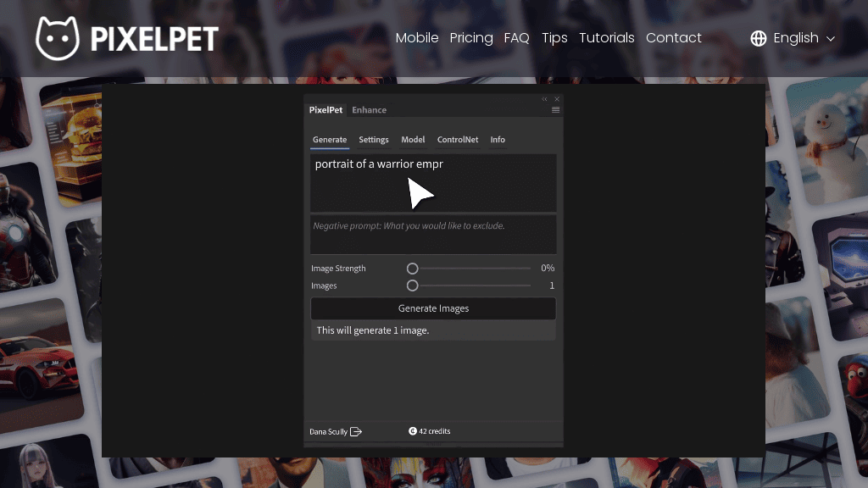Log out of Dana Scully account
This screenshot has width=868, height=488.
pyautogui.click(x=357, y=431)
